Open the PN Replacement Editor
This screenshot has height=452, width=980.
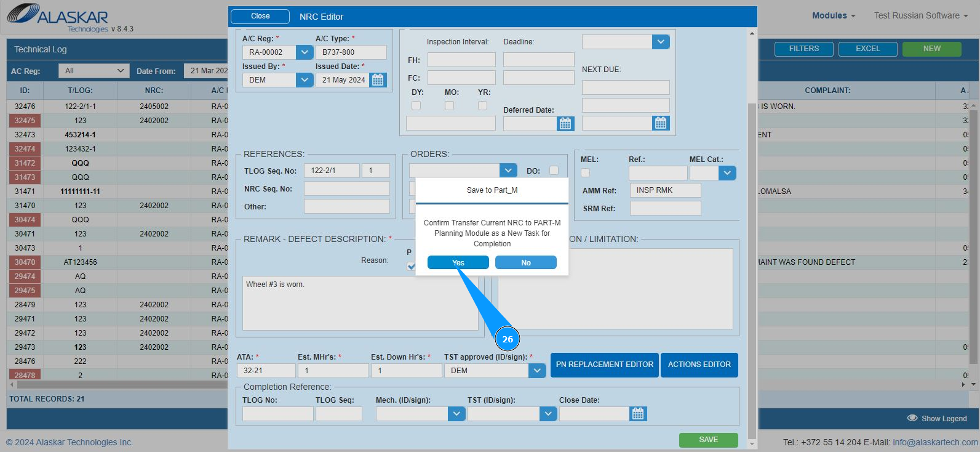coord(605,365)
